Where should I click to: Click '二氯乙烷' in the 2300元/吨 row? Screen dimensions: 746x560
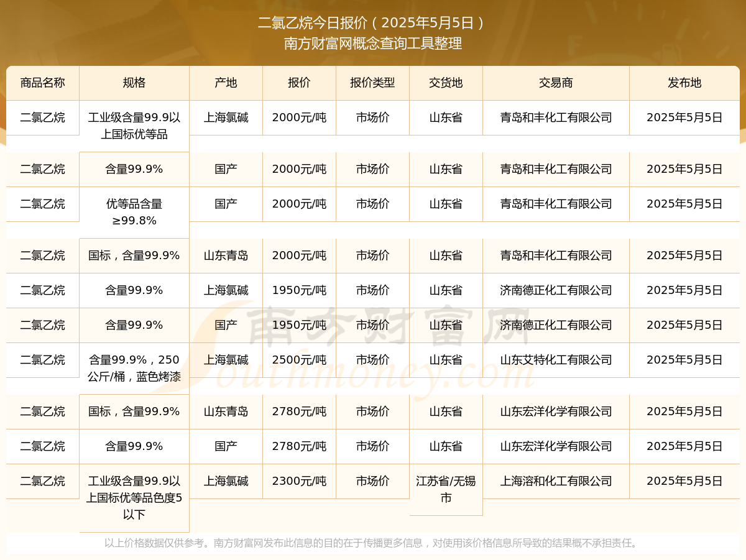click(42, 481)
